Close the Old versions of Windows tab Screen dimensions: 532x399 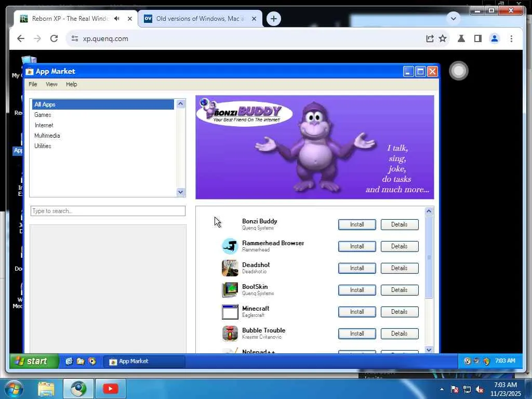pos(254,19)
